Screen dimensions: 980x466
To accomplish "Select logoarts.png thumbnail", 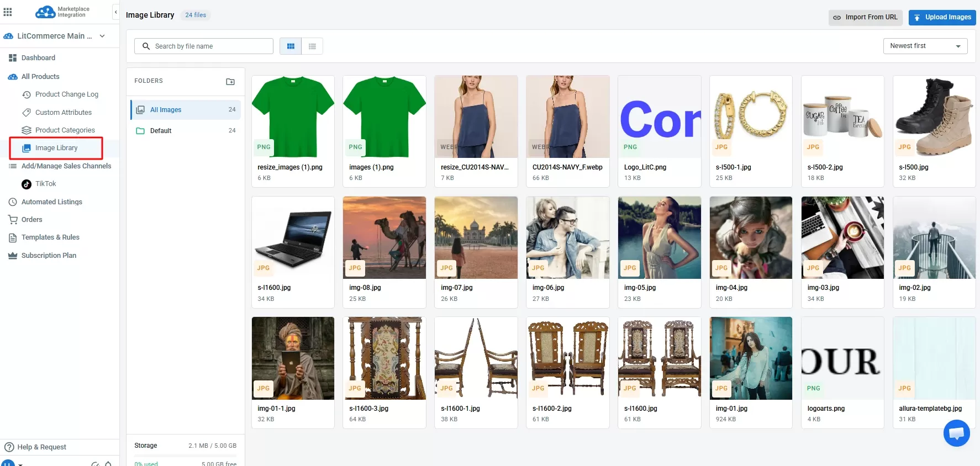I will point(842,358).
